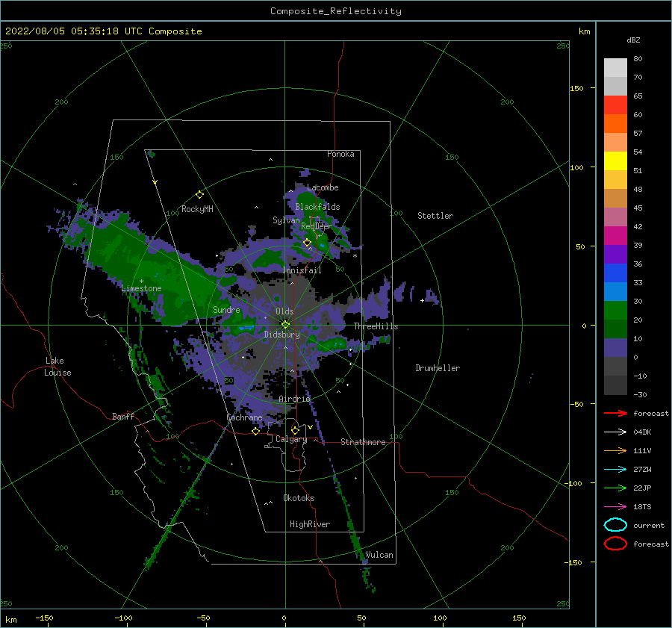The width and height of the screenshot is (672, 628).
Task: Click the yellow radar-site marker at map center
Action: pyautogui.click(x=285, y=325)
